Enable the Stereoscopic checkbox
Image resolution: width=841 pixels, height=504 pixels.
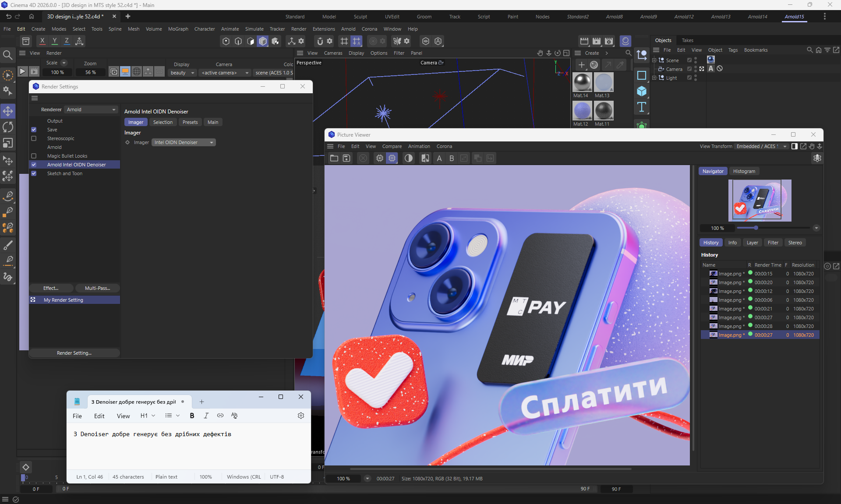click(34, 138)
